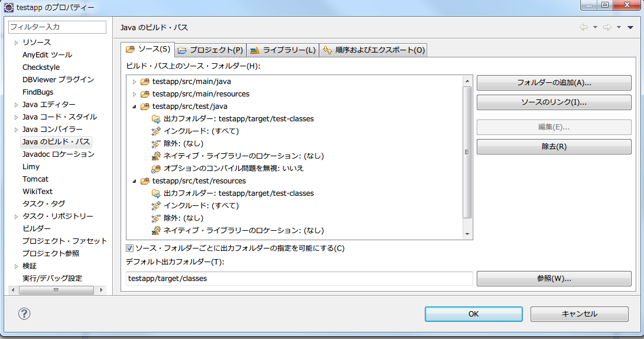Switch to プロジェクト(P) tab
Screen dimensions: 644x339
tap(211, 50)
